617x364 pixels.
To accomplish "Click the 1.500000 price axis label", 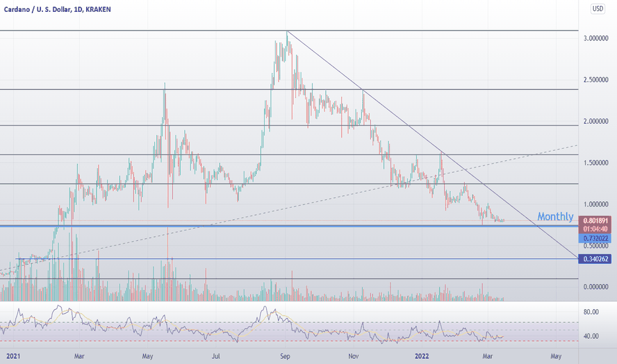I will [596, 163].
